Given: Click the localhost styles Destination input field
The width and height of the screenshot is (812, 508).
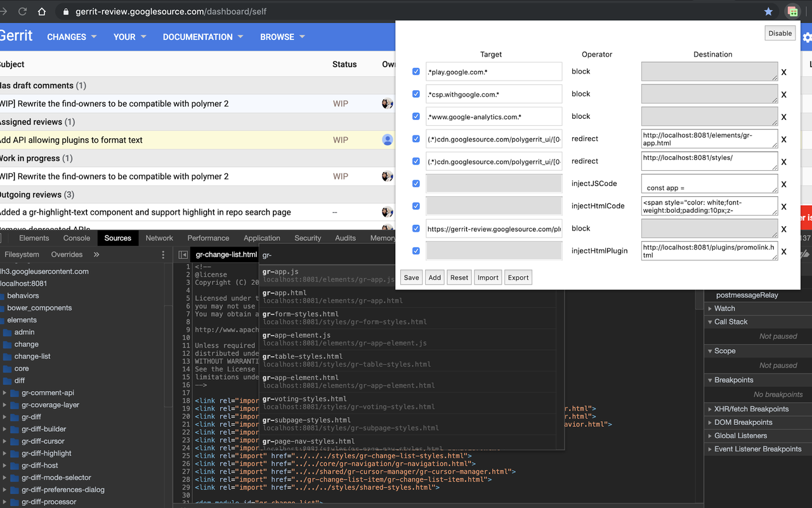Looking at the screenshot, I should 709,161.
